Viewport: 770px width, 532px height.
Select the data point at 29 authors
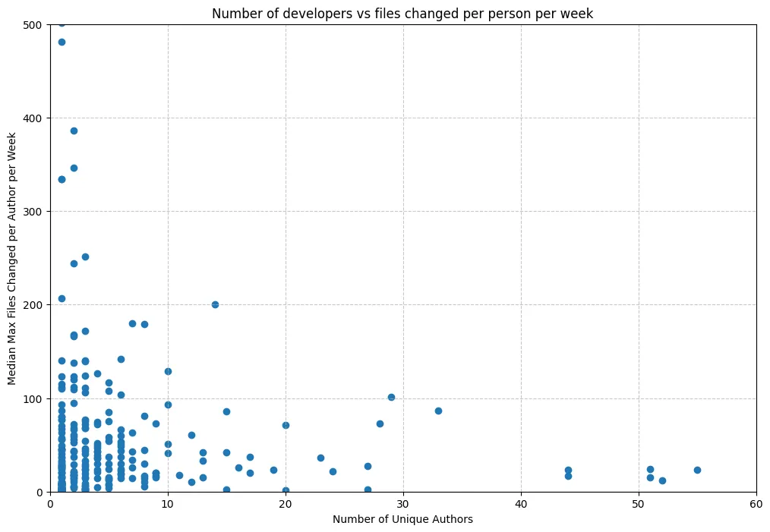click(x=391, y=397)
